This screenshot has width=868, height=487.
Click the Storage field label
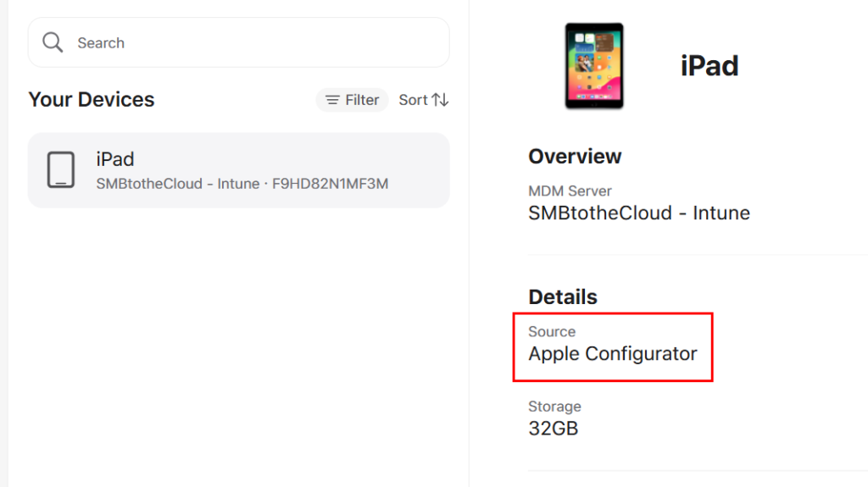pyautogui.click(x=554, y=407)
